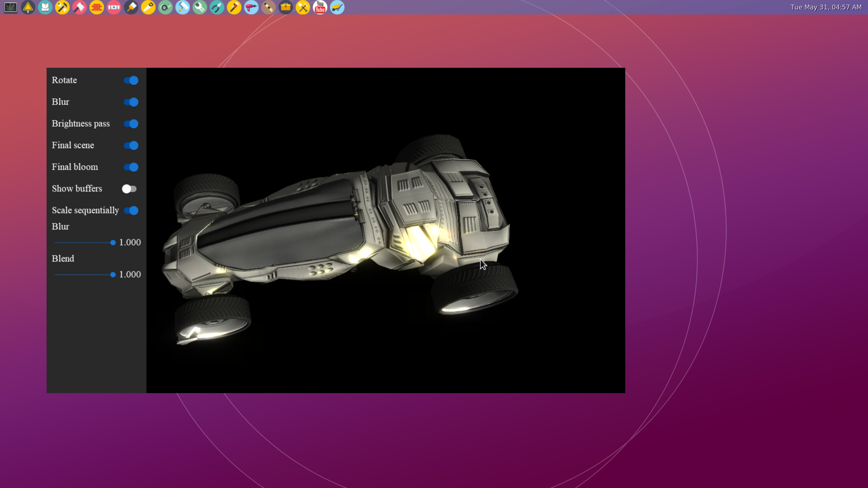Viewport: 868px width, 488px height.
Task: Click the Final scene label
Action: coord(73,145)
